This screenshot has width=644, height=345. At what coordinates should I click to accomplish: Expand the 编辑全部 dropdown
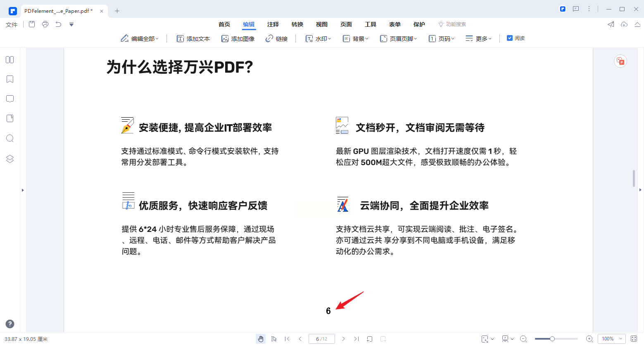click(140, 38)
